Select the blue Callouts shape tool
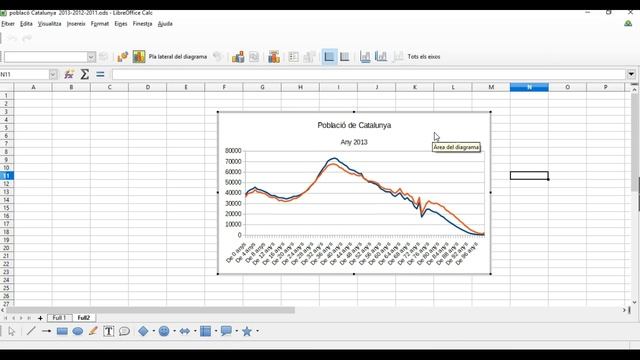The height and width of the screenshot is (360, 640). pyautogui.click(x=226, y=331)
